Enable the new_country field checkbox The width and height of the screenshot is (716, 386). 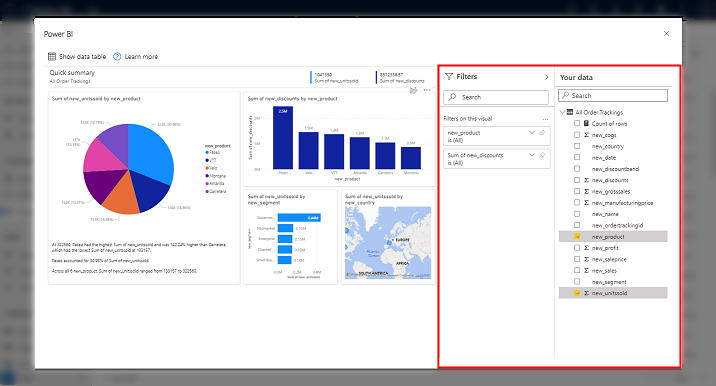click(x=577, y=146)
